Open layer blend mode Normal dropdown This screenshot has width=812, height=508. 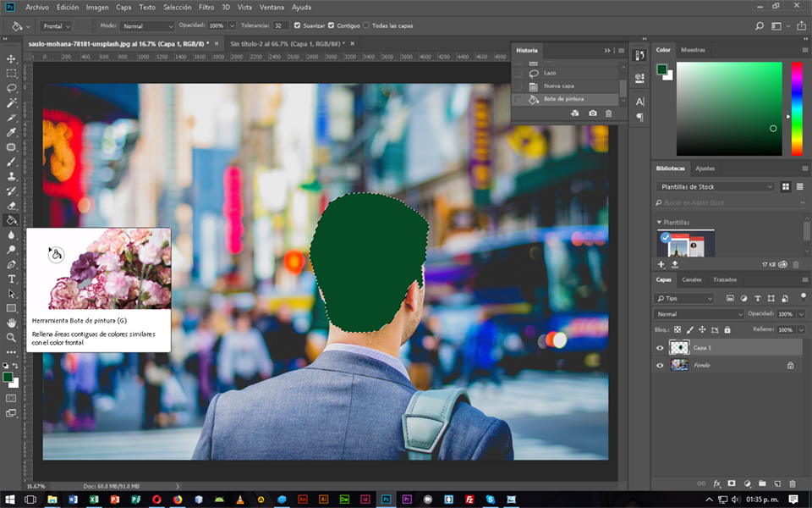point(700,314)
